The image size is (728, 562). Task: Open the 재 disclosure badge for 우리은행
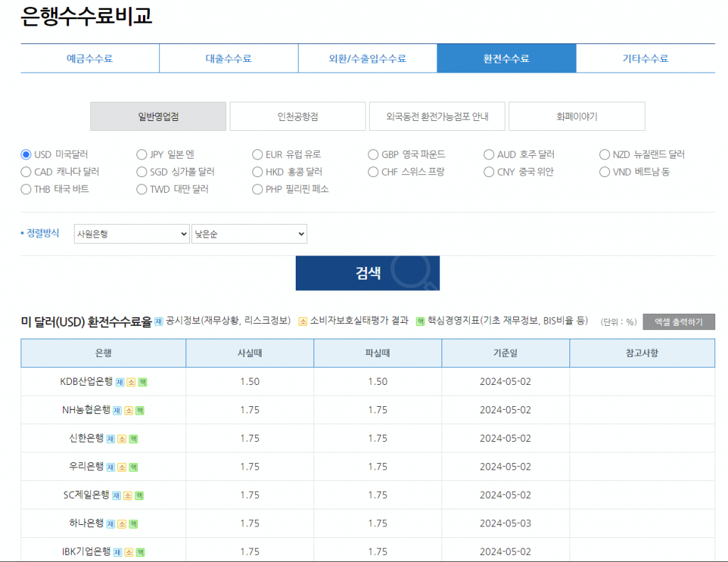pyautogui.click(x=111, y=467)
